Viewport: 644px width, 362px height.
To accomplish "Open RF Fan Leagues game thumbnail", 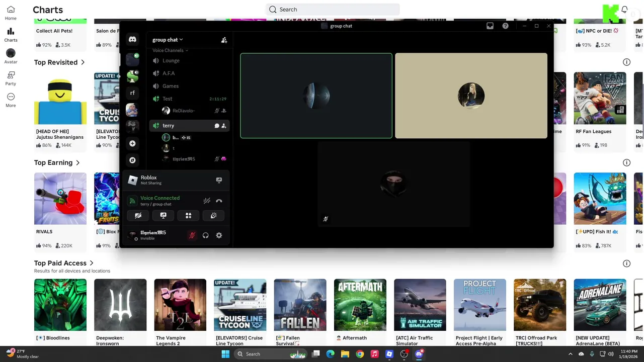I will 600,98.
